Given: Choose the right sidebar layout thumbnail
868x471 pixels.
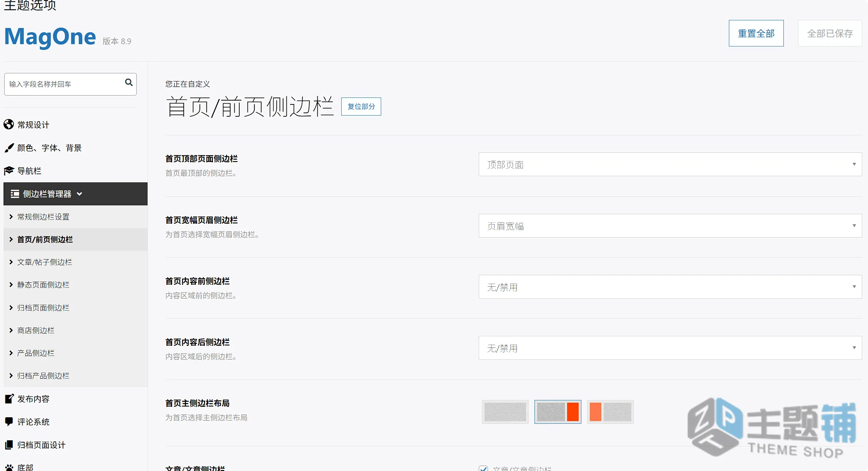Looking at the screenshot, I should coord(558,412).
